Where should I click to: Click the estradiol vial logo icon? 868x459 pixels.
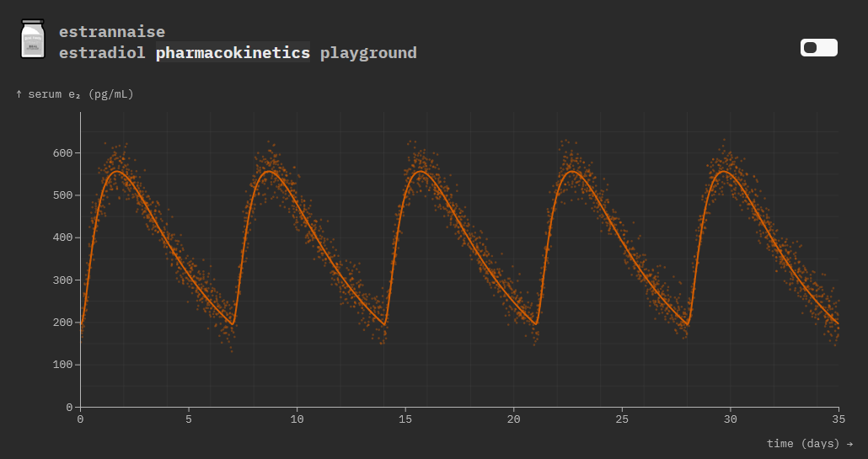(32, 40)
